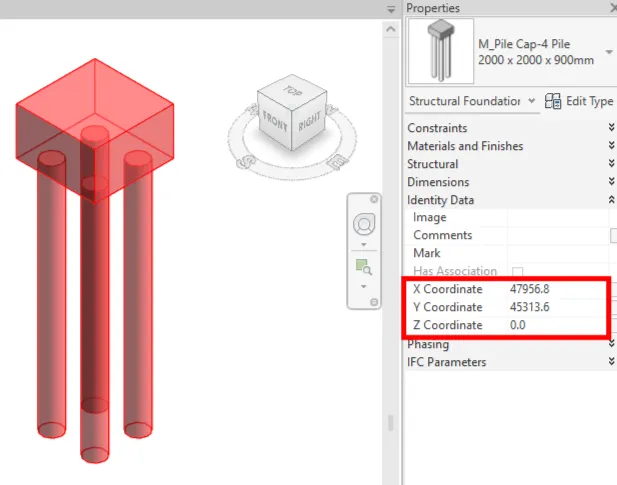Expand the Phasing section
Viewport: 617px width, 485px height.
coord(611,344)
